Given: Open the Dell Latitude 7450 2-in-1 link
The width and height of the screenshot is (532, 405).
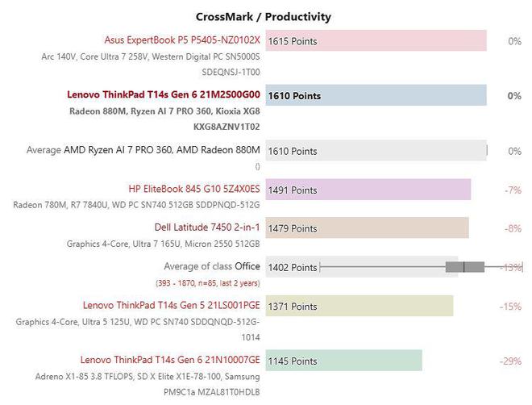Looking at the screenshot, I should point(207,228).
